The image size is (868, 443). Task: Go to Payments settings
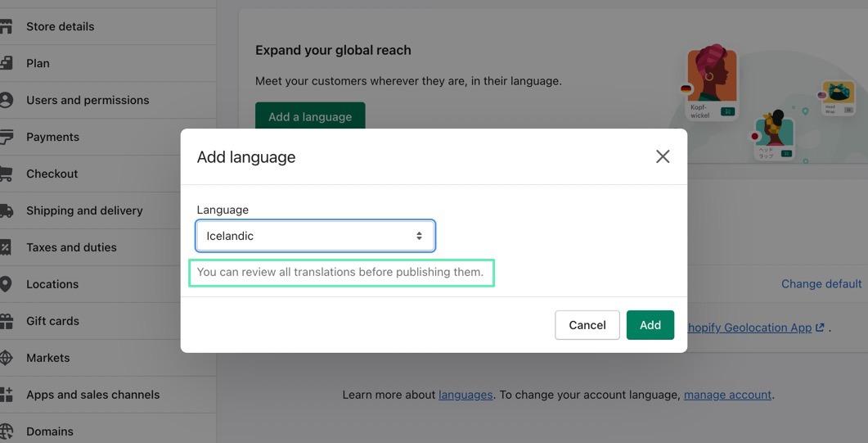tap(52, 137)
